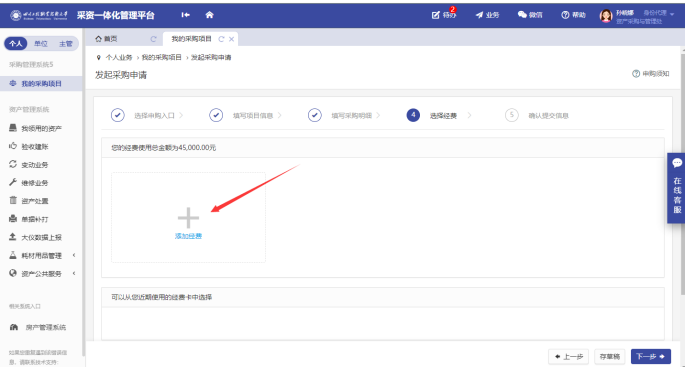Click the plus icon to add funding
Viewport: 686px width, 368px height.
pos(188,218)
